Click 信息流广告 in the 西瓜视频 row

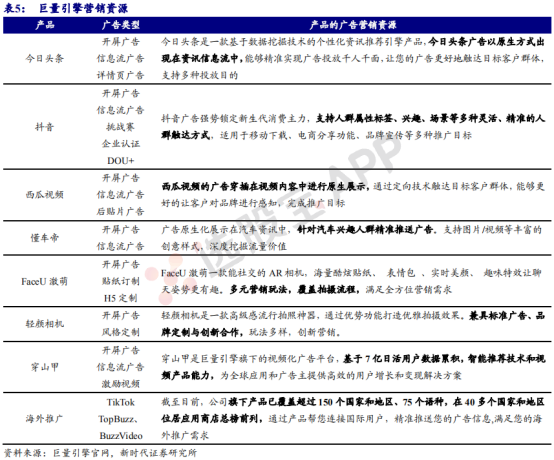[121, 195]
